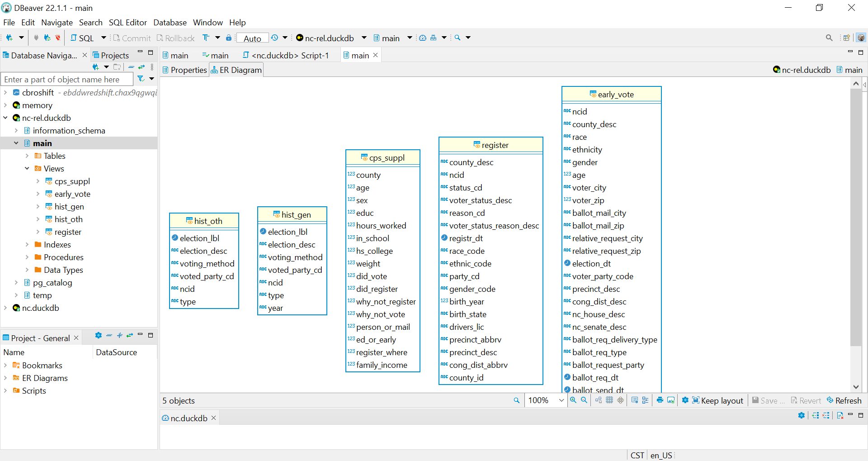Click the toolbar search magnifier icon
The height and width of the screenshot is (461, 868).
pos(458,38)
